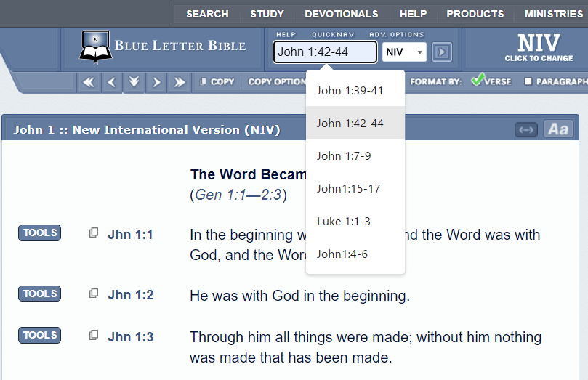Open the HELP menu in the top bar

coord(413,14)
